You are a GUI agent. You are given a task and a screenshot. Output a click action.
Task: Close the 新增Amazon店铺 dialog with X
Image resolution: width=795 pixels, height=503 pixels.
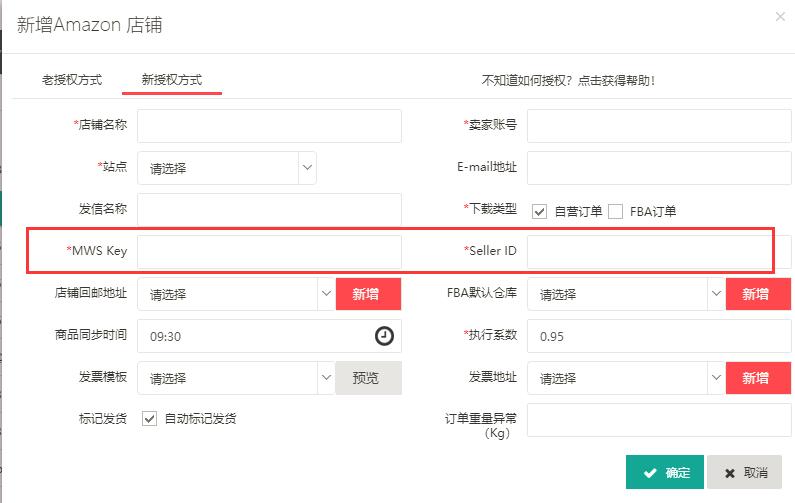pos(780,17)
